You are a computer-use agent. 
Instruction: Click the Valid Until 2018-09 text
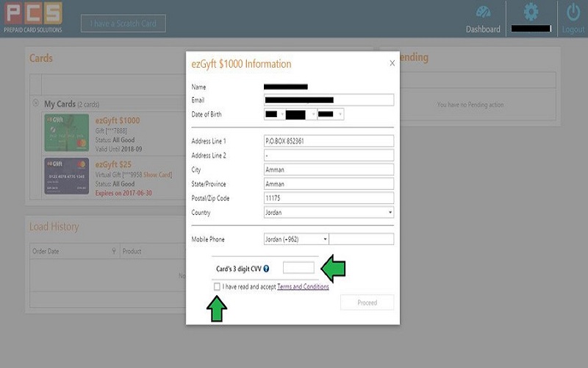click(118, 149)
